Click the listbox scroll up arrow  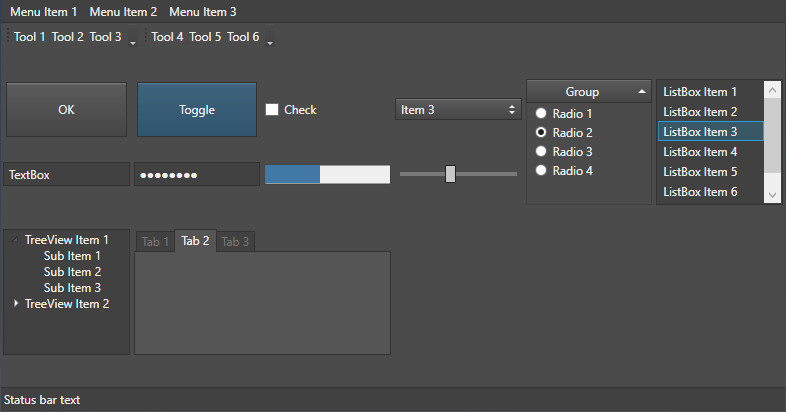tap(772, 90)
